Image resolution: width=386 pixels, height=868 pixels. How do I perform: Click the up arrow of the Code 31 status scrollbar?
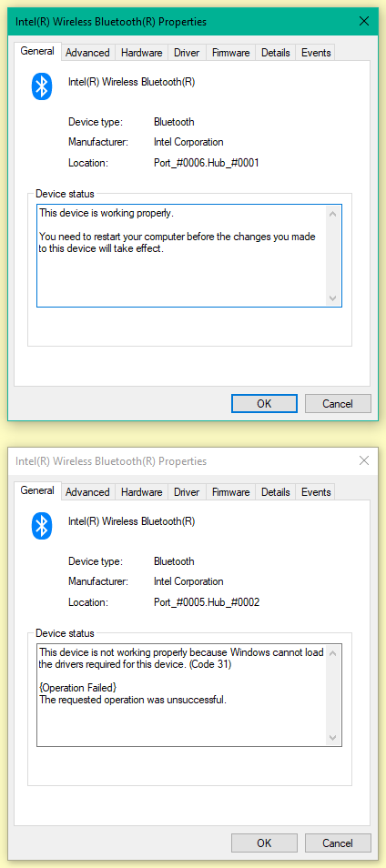pyautogui.click(x=333, y=653)
